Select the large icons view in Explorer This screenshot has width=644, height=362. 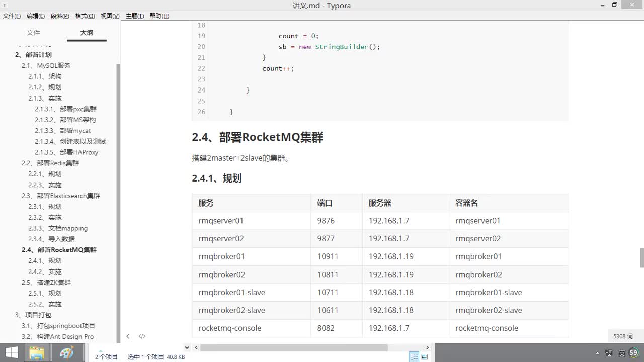[424, 357]
